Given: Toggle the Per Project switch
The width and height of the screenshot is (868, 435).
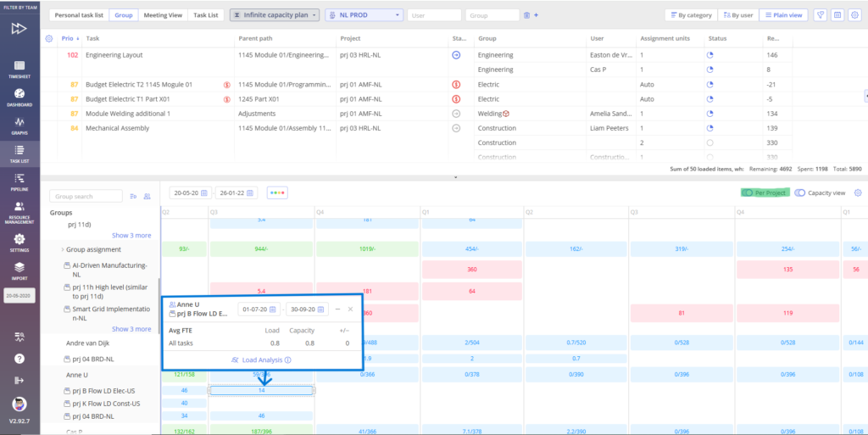Looking at the screenshot, I should pyautogui.click(x=748, y=192).
